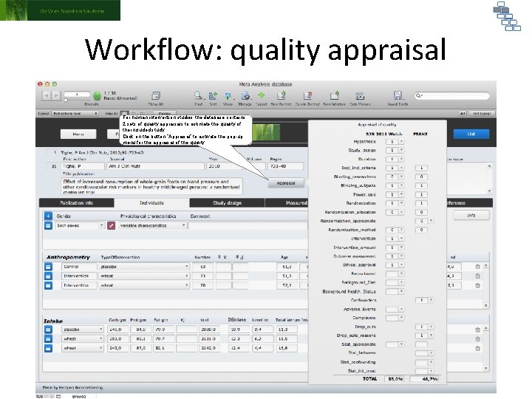
Task: Select the Individuals tab
Action: pos(151,203)
